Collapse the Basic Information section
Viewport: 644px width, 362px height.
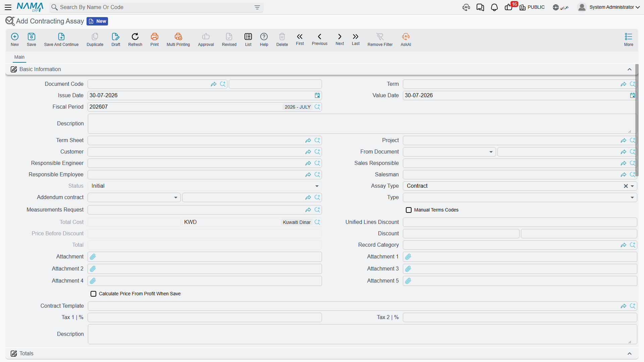pos(630,69)
